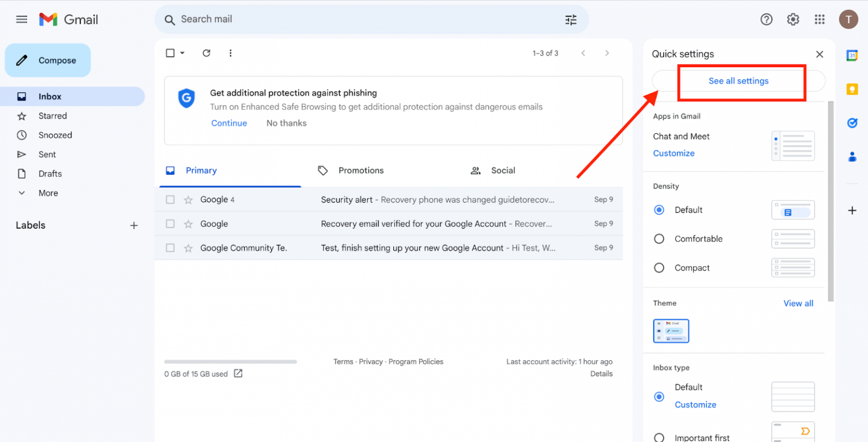Click the See all settings button
868x442 pixels.
point(739,81)
